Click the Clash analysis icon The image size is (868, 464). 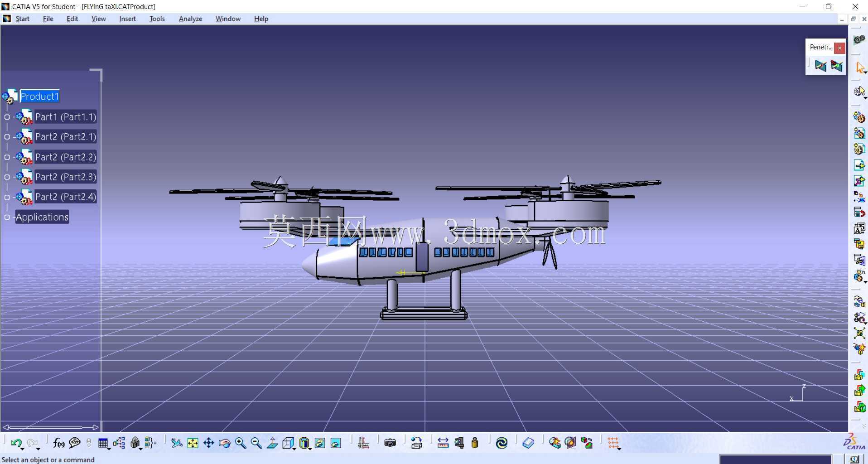[555, 443]
